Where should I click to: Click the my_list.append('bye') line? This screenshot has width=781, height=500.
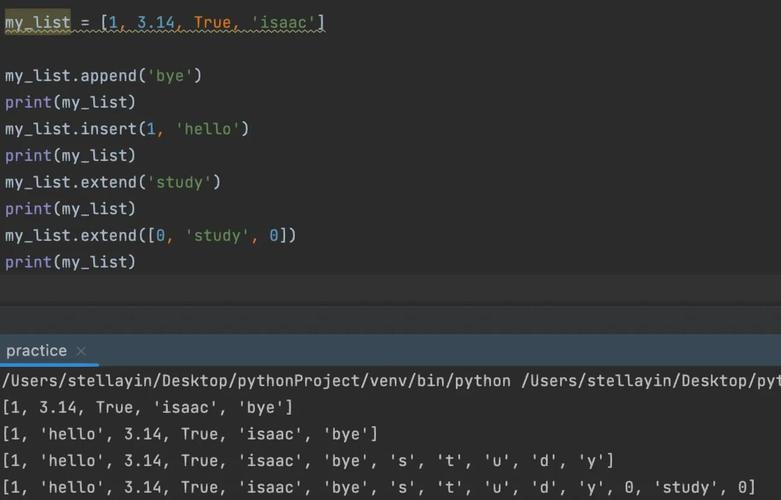click(x=103, y=76)
